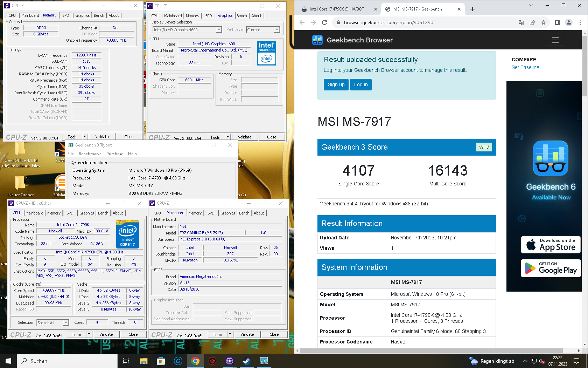Click the Windows search box Suchen
This screenshot has height=368, width=588.
click(67, 361)
